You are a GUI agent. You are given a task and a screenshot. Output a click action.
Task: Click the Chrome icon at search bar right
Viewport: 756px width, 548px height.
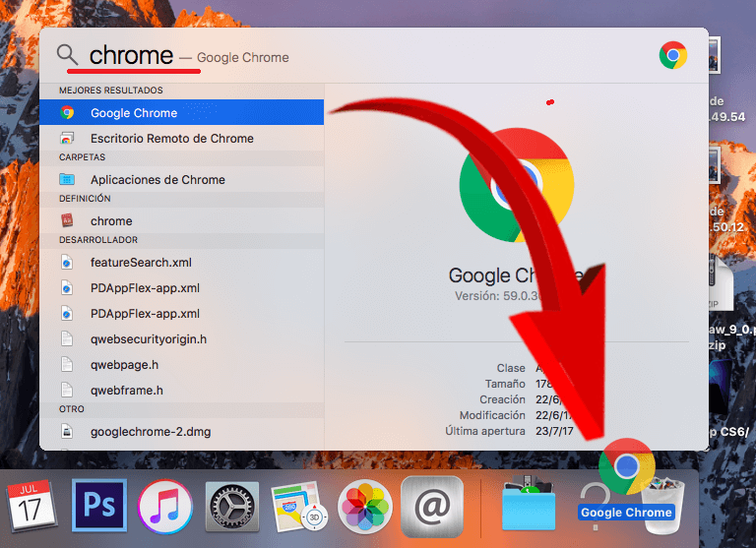tap(673, 55)
